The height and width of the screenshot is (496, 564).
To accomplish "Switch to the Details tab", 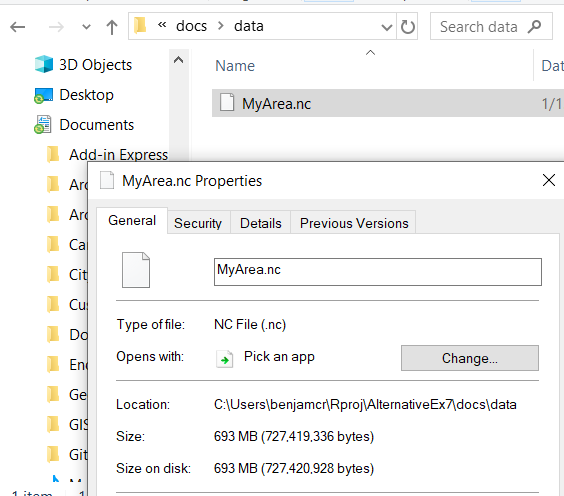I will 261,223.
